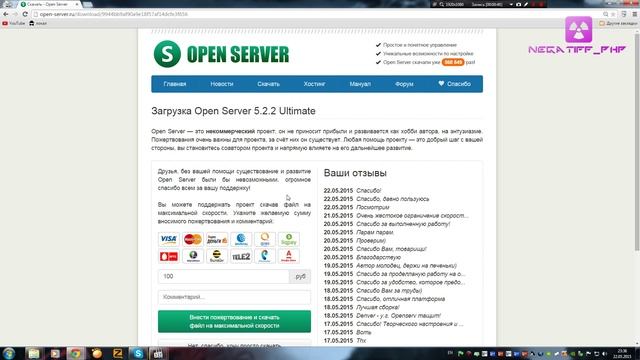640x360 pixels.
Task: Click the browser address bar
Action: (318, 14)
